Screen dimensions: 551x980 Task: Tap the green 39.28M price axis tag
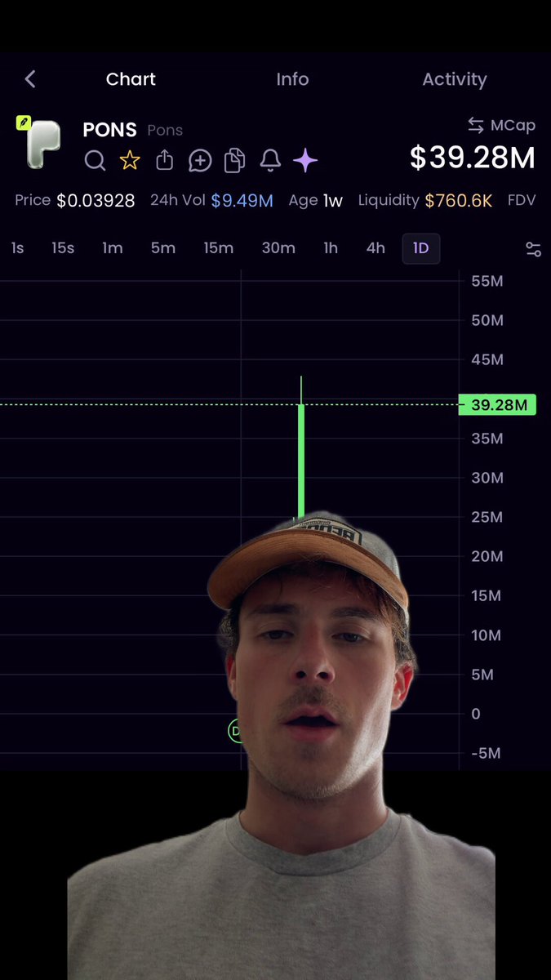(497, 405)
